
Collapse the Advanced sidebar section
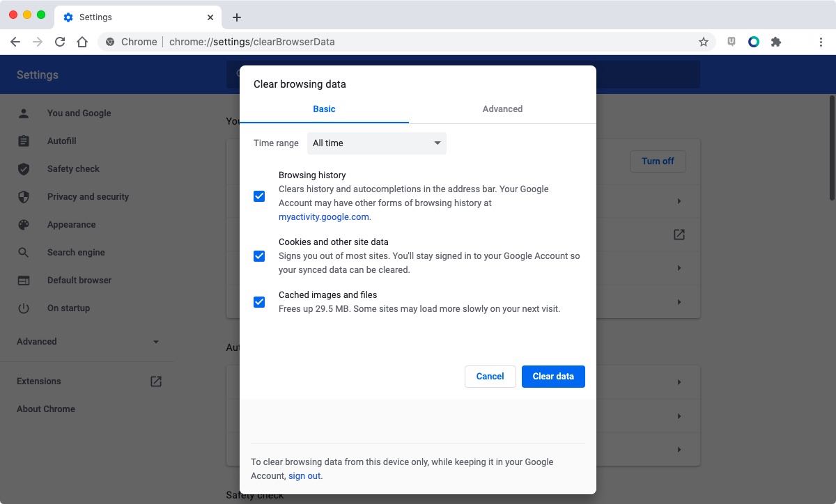(156, 342)
